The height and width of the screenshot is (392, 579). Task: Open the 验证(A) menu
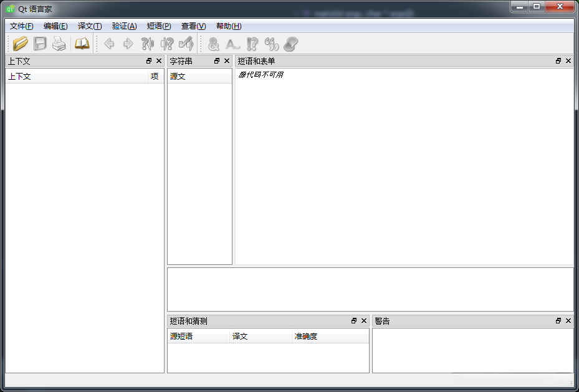[x=125, y=26]
